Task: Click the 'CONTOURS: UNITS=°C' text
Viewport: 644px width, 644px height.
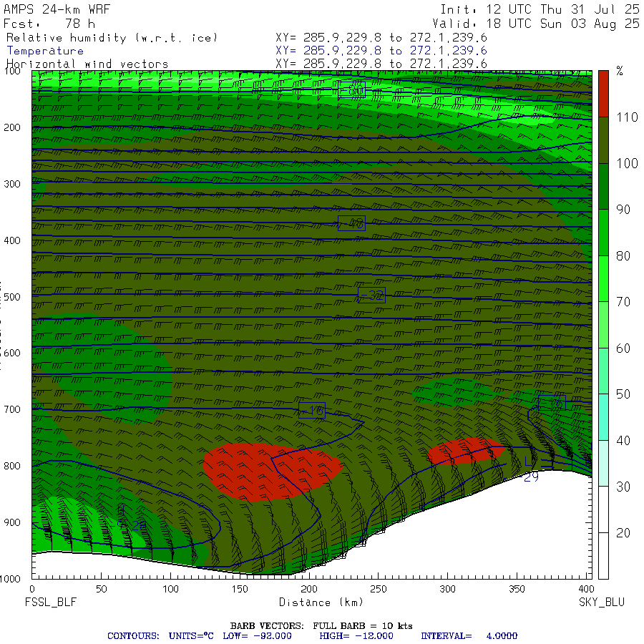Action: coord(160,636)
